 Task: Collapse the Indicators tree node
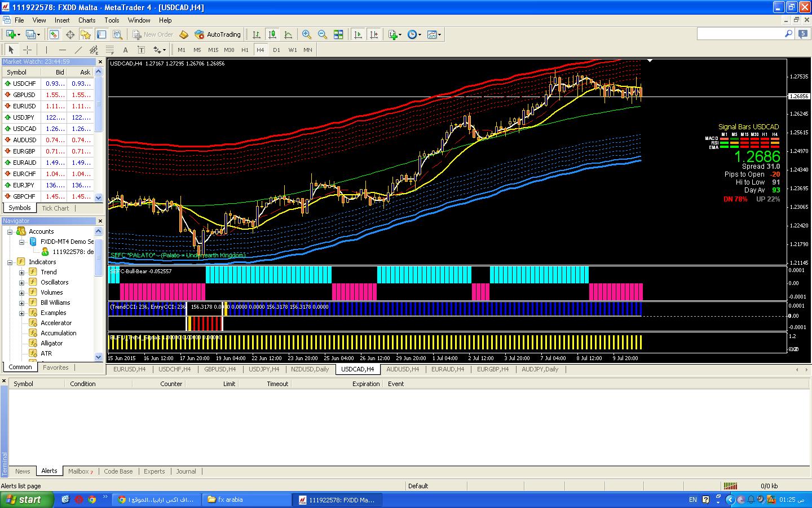(x=10, y=262)
